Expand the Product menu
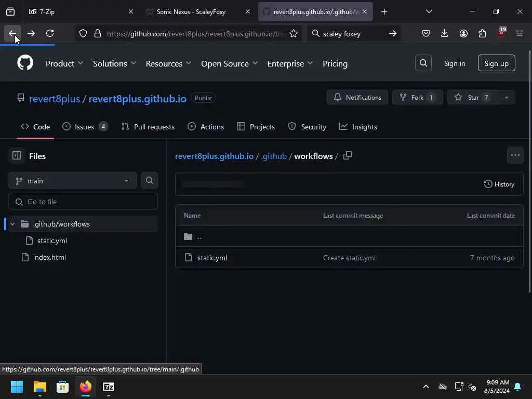532x399 pixels. click(64, 63)
